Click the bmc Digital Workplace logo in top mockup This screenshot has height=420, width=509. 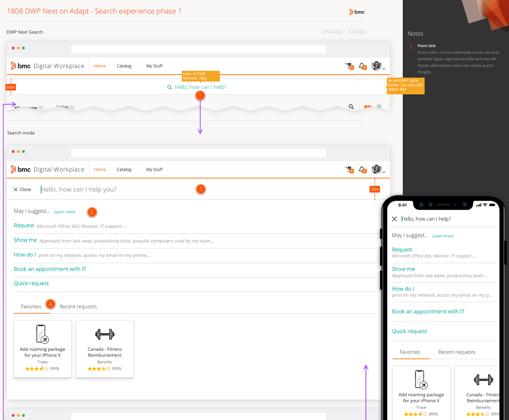pos(48,66)
